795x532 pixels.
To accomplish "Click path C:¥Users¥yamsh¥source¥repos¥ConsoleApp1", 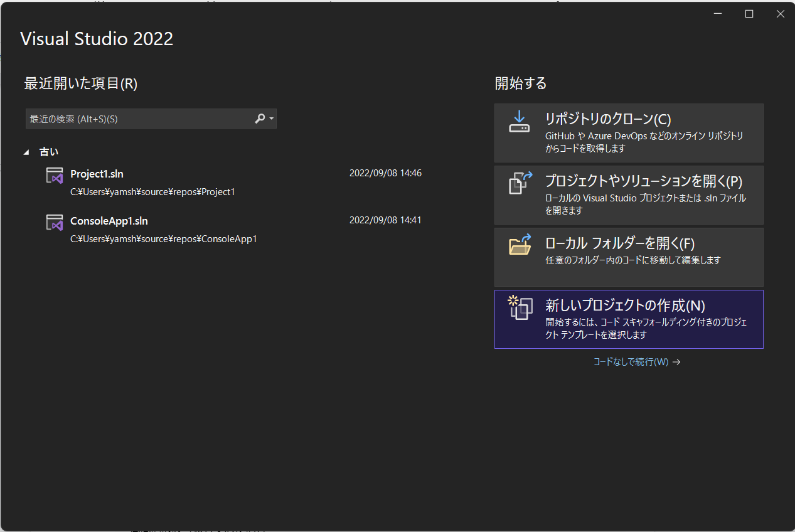I will (x=164, y=239).
